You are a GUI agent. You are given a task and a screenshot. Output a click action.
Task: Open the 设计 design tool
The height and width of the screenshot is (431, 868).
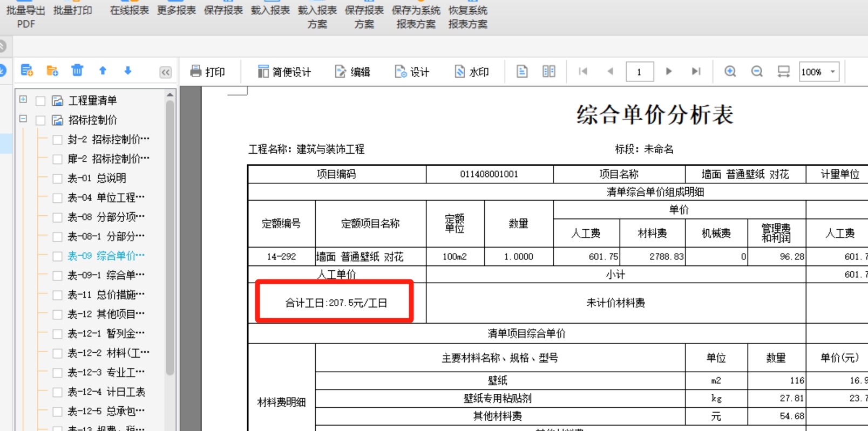click(412, 72)
